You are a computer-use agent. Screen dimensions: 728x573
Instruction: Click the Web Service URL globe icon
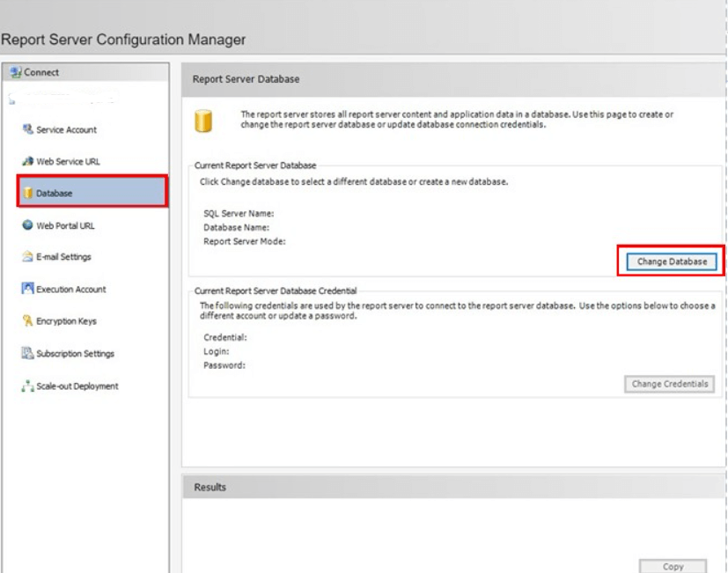click(x=27, y=161)
